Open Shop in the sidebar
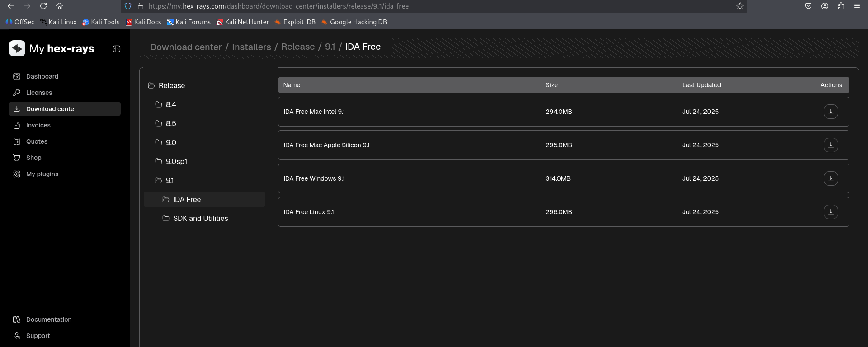868x347 pixels. pos(65,158)
